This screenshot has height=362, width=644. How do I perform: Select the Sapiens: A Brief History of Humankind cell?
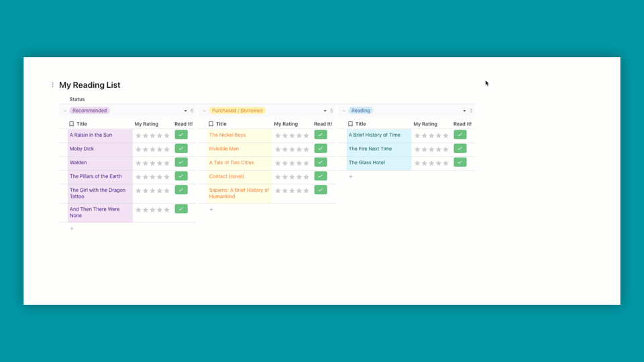(x=239, y=193)
